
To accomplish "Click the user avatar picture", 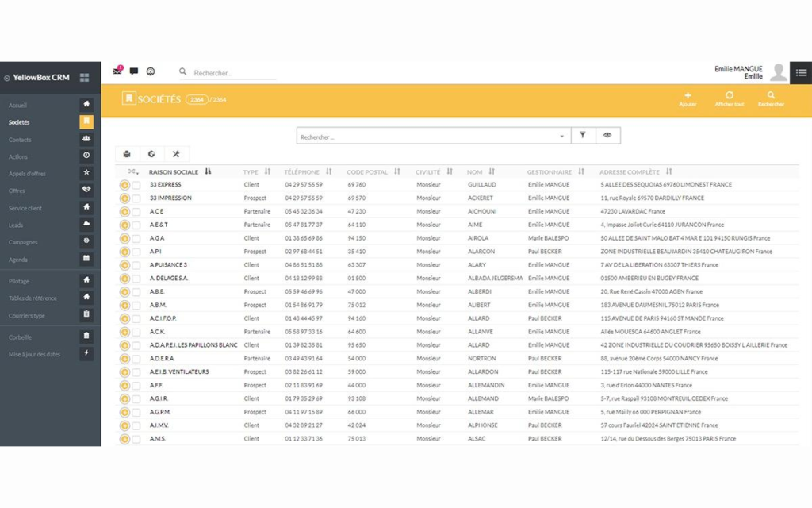I will pos(778,72).
